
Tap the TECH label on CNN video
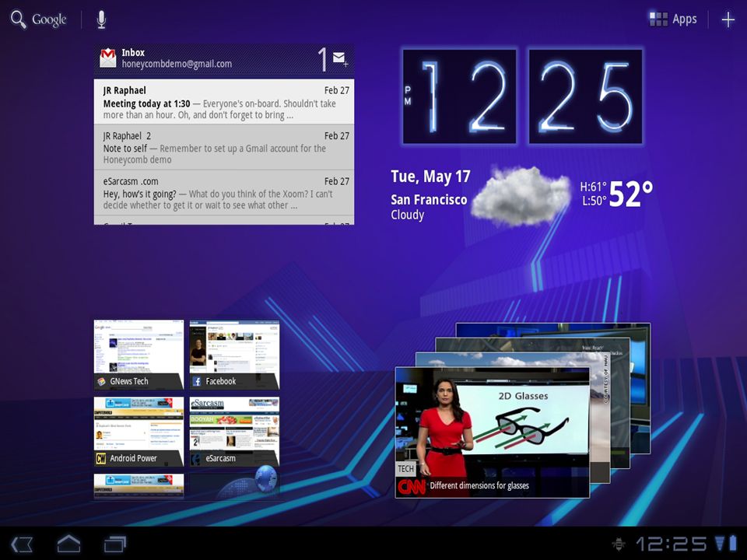point(406,469)
